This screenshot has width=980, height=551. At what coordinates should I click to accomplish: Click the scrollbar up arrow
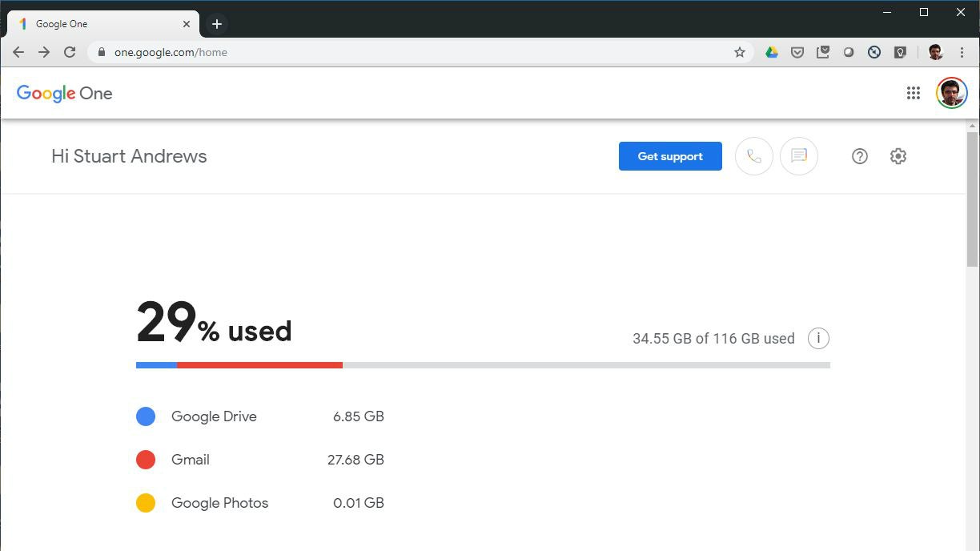[x=973, y=126]
